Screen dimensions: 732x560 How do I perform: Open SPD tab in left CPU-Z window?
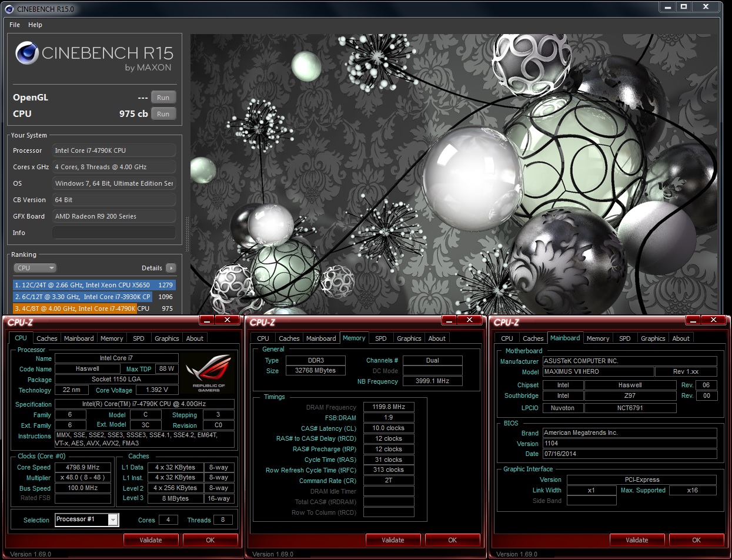tap(139, 338)
